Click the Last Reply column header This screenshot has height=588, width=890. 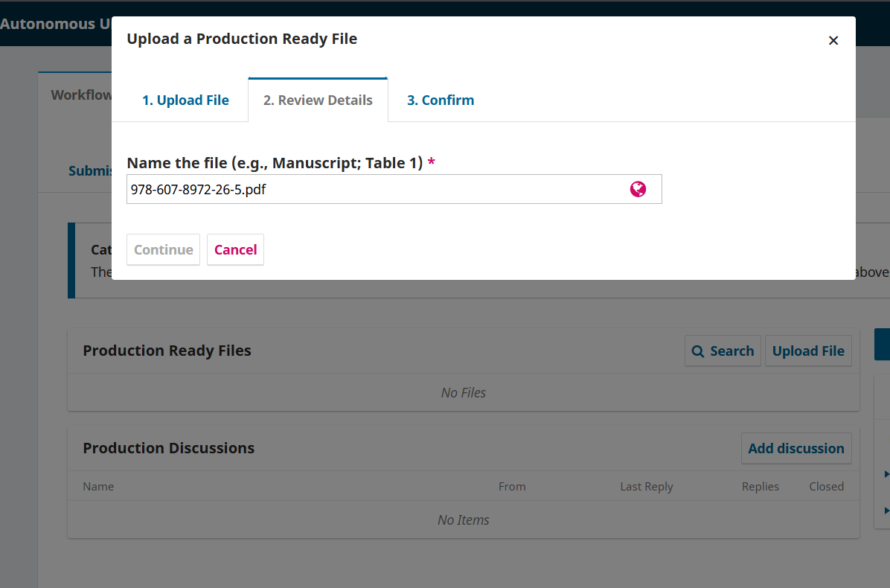[x=647, y=487]
